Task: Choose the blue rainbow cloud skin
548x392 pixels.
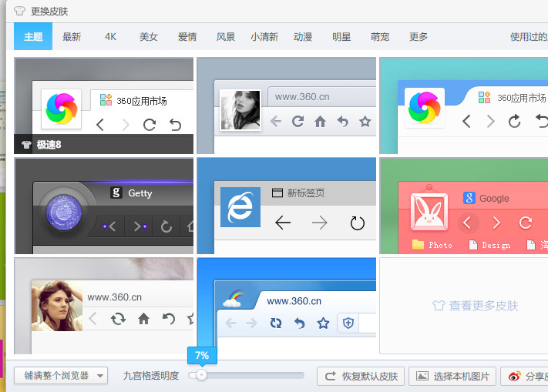Action: click(x=286, y=306)
